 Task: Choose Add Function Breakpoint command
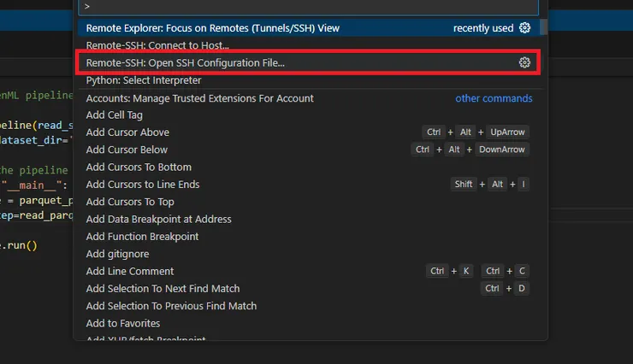(309, 236)
